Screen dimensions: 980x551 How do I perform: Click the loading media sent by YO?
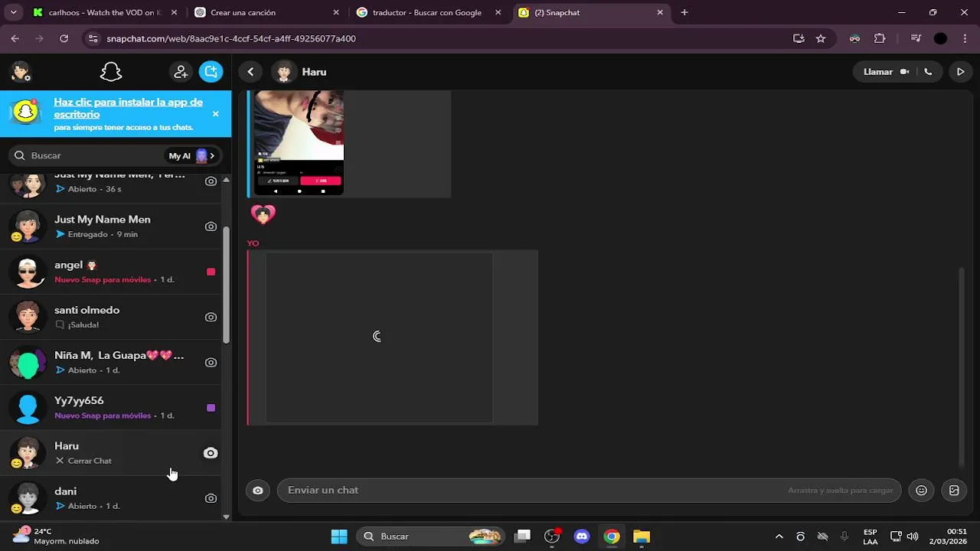click(379, 337)
